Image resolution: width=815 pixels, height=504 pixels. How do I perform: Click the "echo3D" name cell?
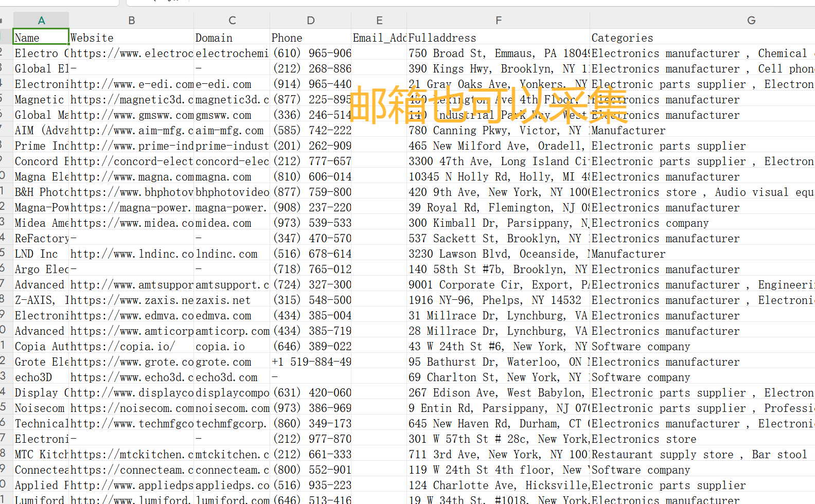click(41, 377)
